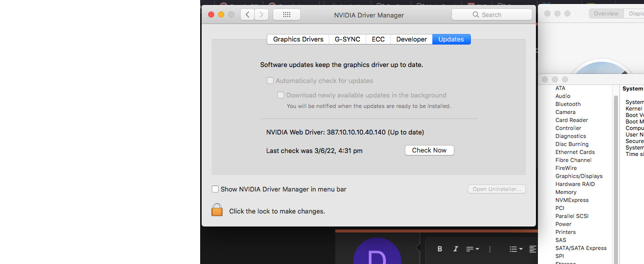Open the G-SYNC tab
Screen dimensions: 644x264
pos(347,39)
